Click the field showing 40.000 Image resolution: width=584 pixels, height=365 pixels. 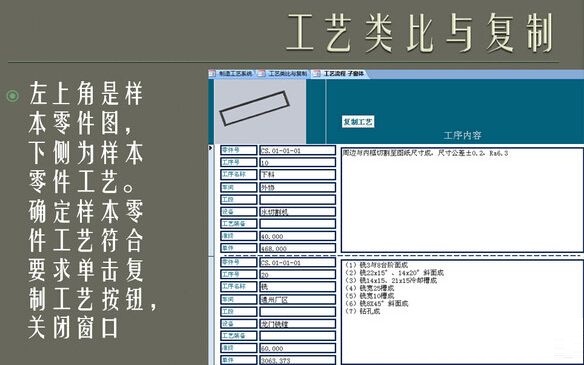(297, 236)
